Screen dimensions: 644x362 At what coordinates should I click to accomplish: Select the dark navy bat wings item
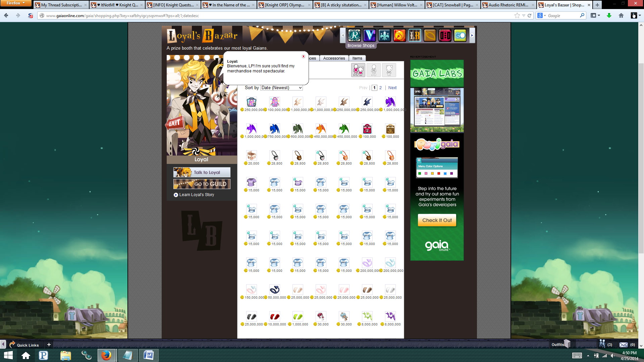(x=367, y=102)
